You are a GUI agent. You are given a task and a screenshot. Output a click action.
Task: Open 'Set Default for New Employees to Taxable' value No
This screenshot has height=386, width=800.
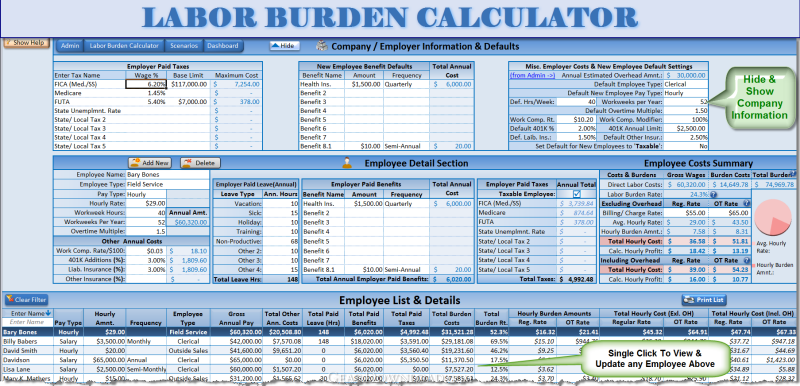pyautogui.click(x=686, y=146)
